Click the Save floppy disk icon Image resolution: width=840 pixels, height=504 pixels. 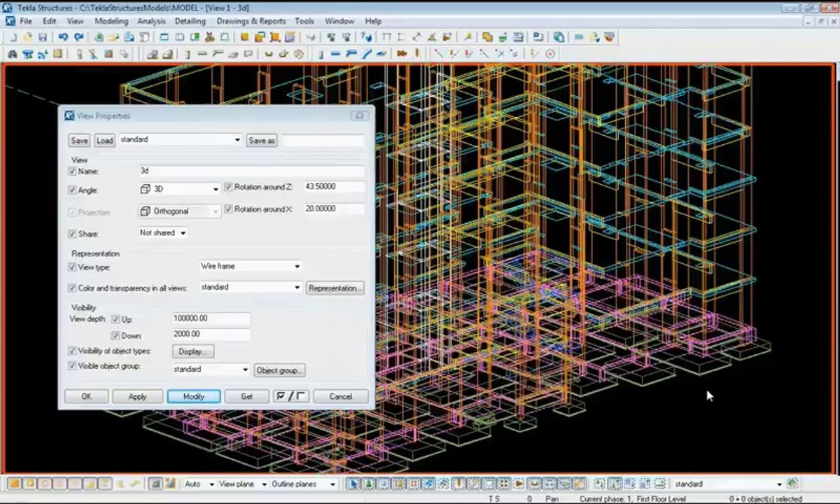43,37
